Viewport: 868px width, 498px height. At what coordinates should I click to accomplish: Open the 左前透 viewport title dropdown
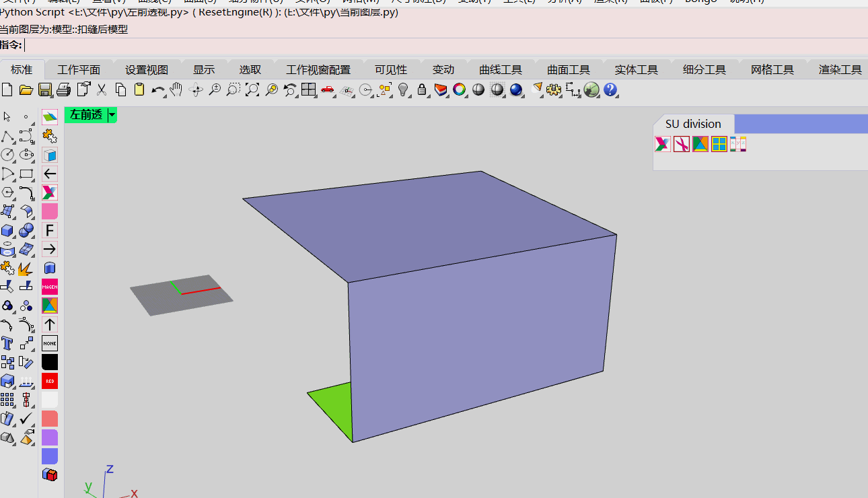click(112, 115)
